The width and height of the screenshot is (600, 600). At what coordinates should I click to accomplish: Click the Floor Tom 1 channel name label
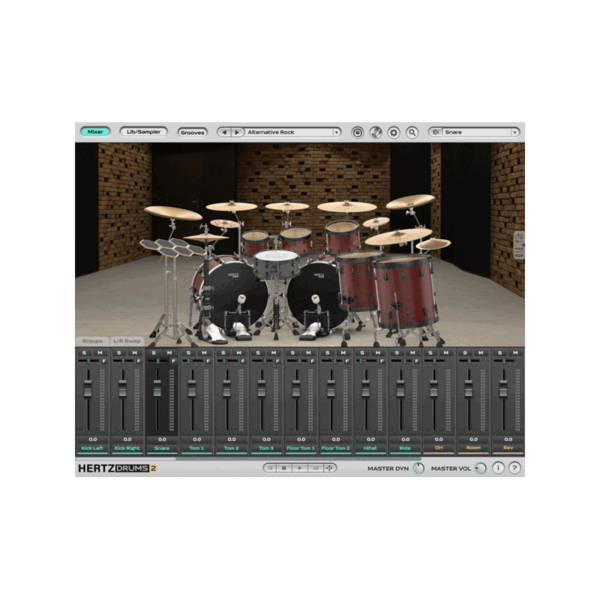pyautogui.click(x=301, y=448)
